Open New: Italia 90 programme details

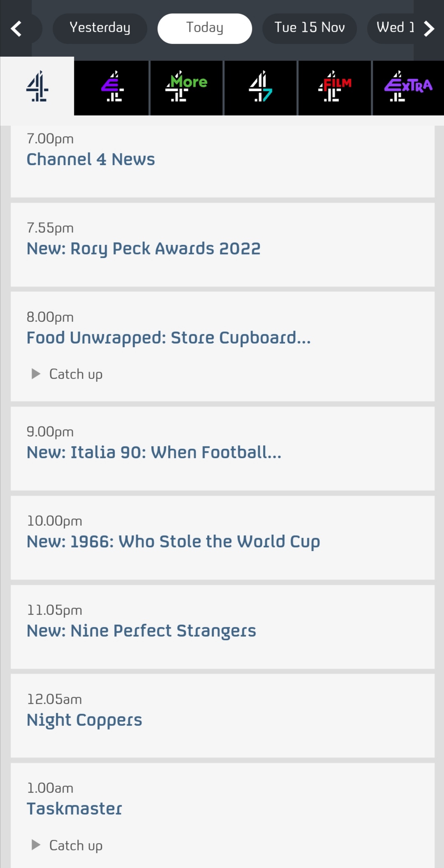tap(222, 448)
